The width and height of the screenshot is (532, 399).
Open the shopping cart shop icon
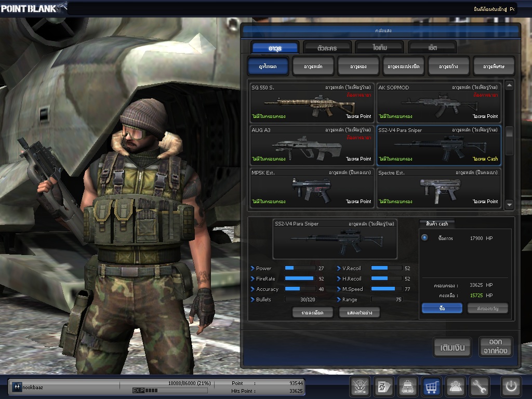pos(431,386)
